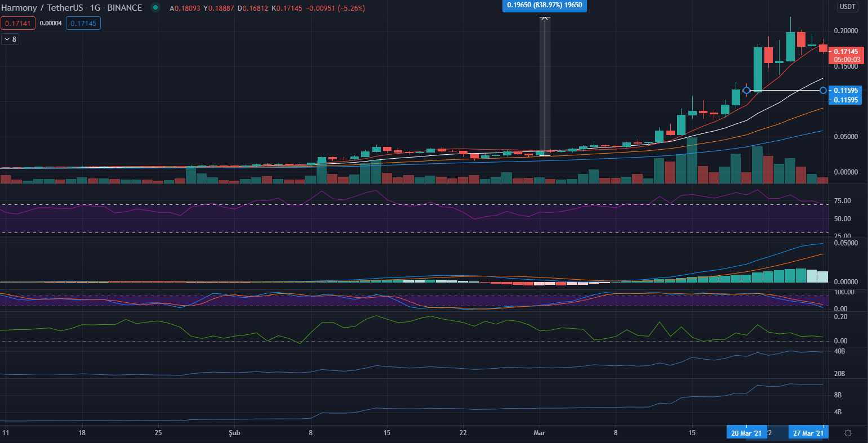
Task: Click the Harmony / TetherUS symbol title
Action: click(43, 8)
